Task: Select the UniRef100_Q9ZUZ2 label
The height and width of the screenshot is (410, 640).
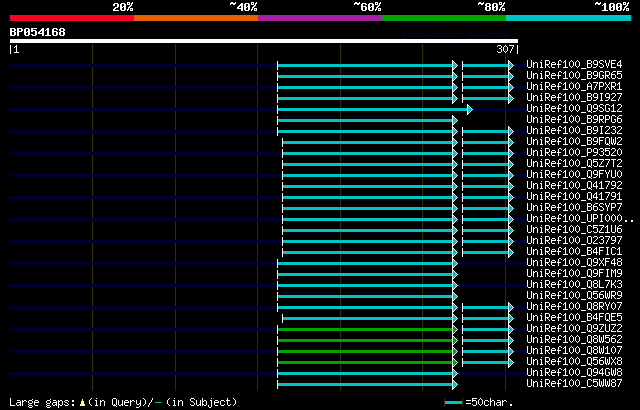Action: click(574, 329)
